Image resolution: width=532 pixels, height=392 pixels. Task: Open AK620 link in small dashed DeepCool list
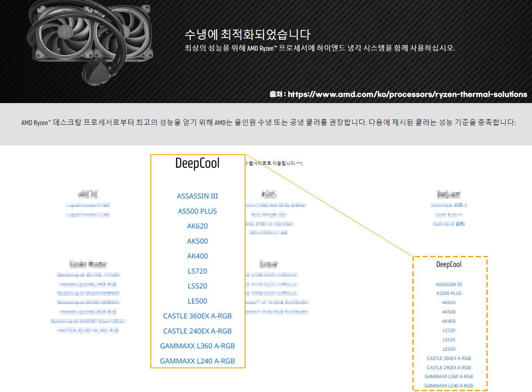(x=449, y=302)
